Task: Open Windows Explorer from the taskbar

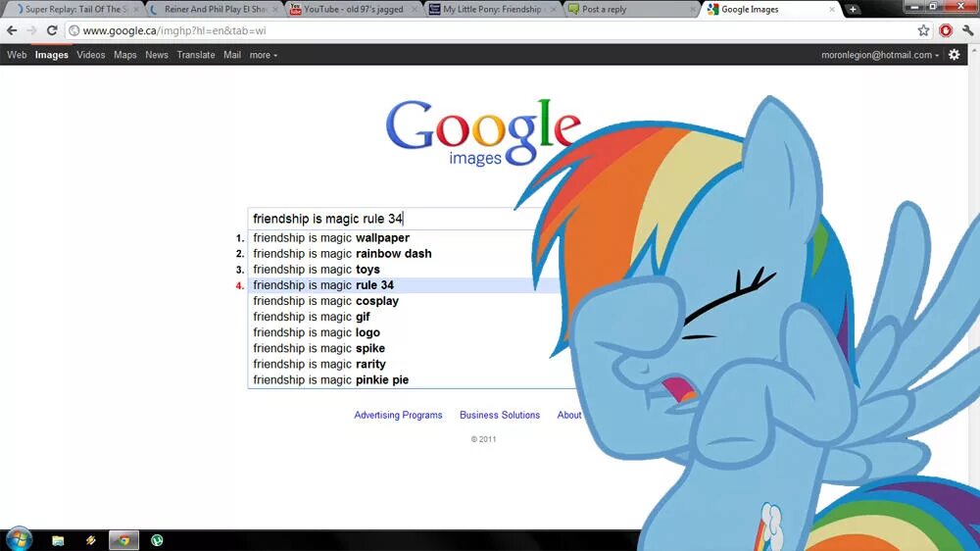Action: coord(58,540)
